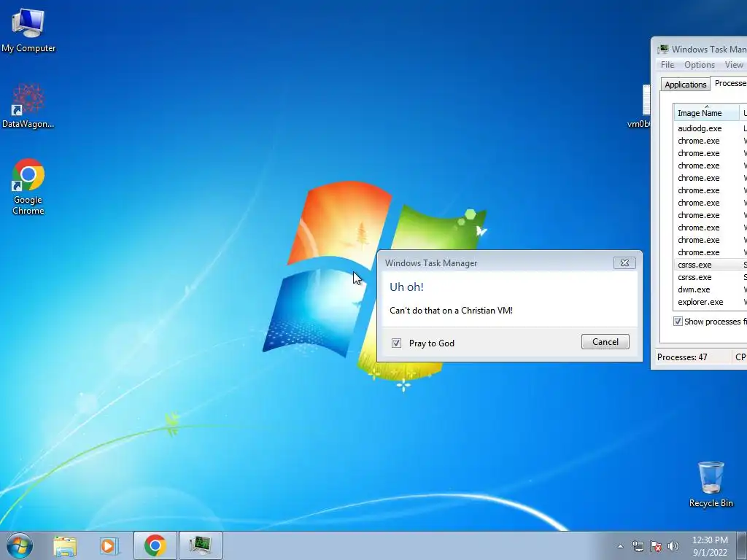Open Windows Explorer from the taskbar
This screenshot has width=747, height=560.
pyautogui.click(x=65, y=545)
